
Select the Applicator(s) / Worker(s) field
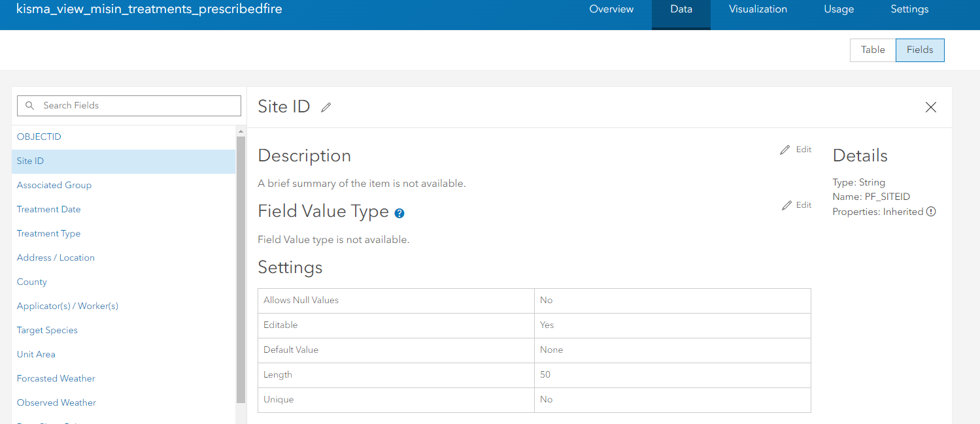[x=67, y=306]
